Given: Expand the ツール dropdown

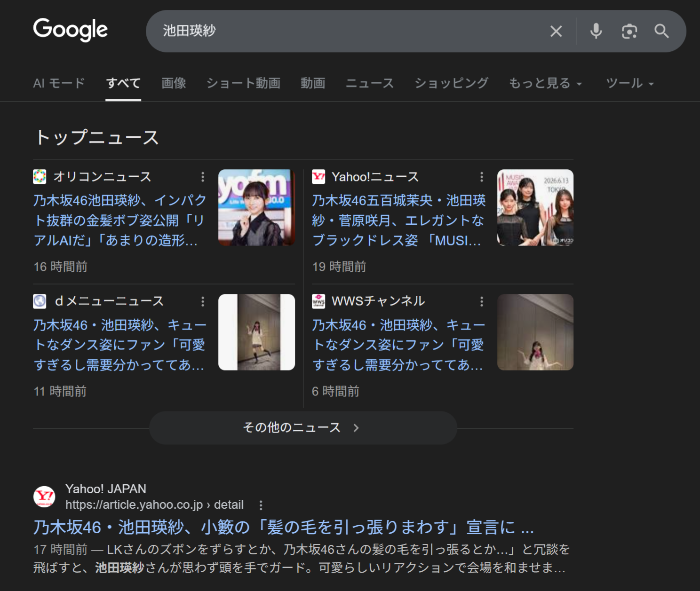Looking at the screenshot, I should (x=629, y=83).
